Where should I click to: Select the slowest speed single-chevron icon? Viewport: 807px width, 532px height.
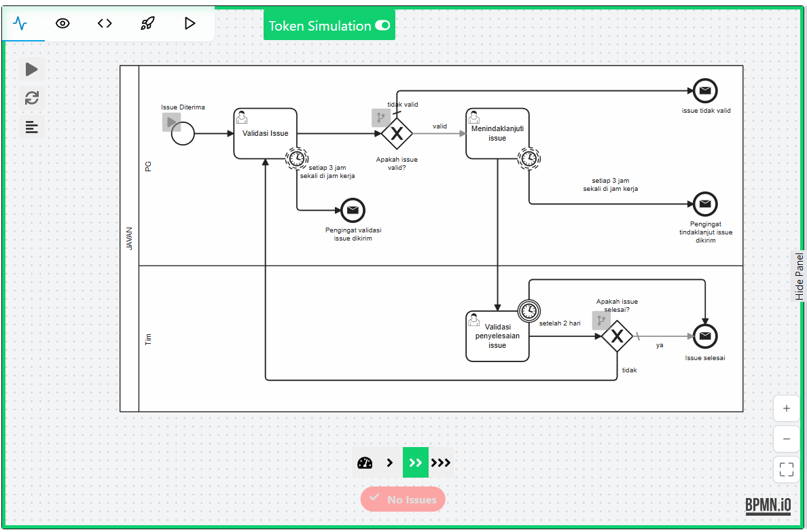tap(390, 463)
